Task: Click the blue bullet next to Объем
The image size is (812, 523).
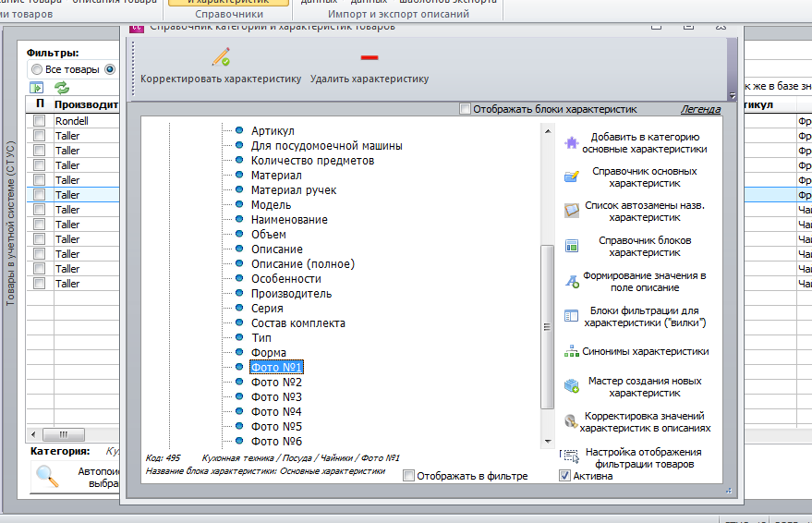Action: pos(239,234)
